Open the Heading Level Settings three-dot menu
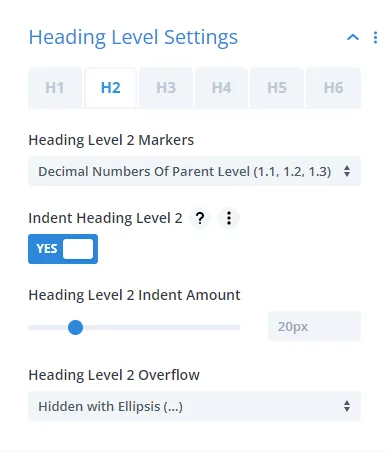The height and width of the screenshot is (453, 389). [375, 37]
